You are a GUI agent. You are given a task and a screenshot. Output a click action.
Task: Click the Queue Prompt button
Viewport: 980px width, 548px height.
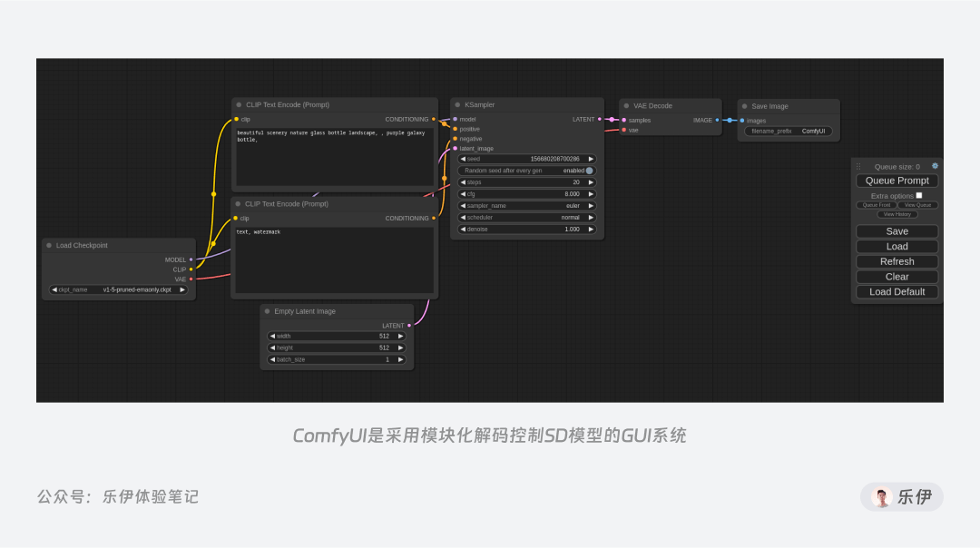point(897,181)
